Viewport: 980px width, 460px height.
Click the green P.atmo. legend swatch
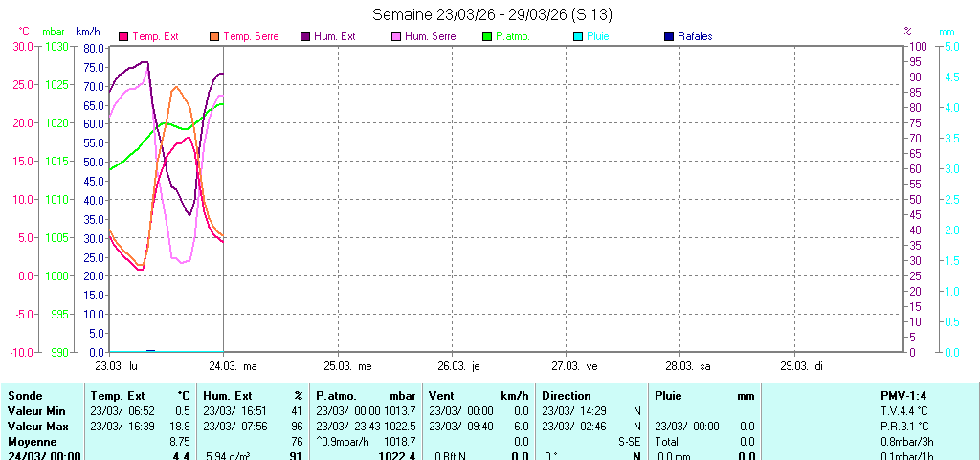click(487, 36)
